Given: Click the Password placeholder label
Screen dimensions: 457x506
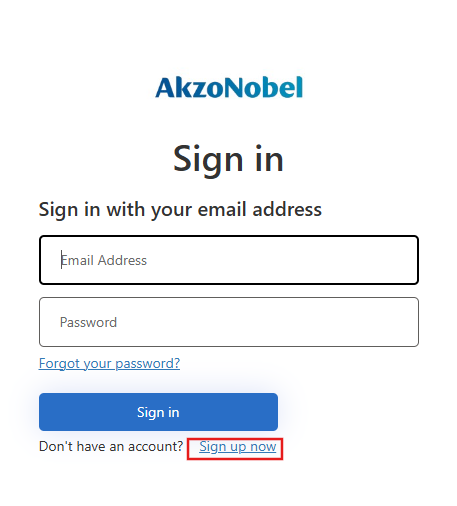Looking at the screenshot, I should coord(88,322).
